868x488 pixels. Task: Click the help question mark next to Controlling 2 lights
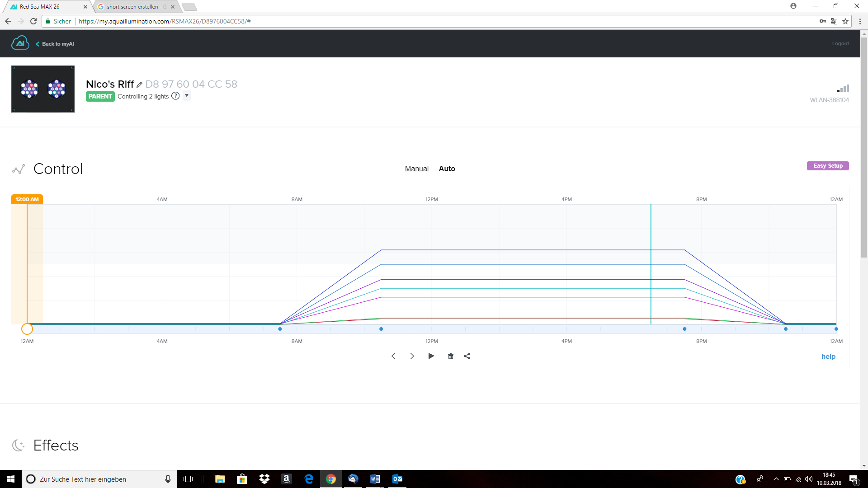pos(175,96)
